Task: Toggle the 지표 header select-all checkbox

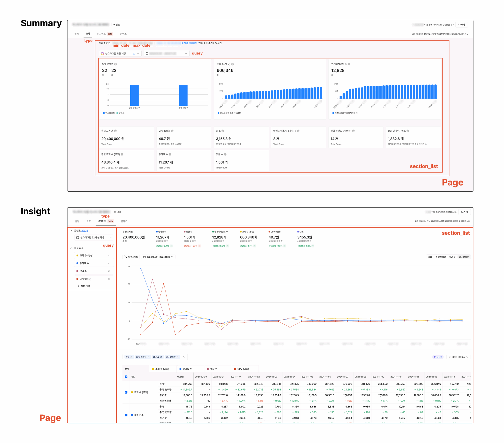Action: pos(126,377)
